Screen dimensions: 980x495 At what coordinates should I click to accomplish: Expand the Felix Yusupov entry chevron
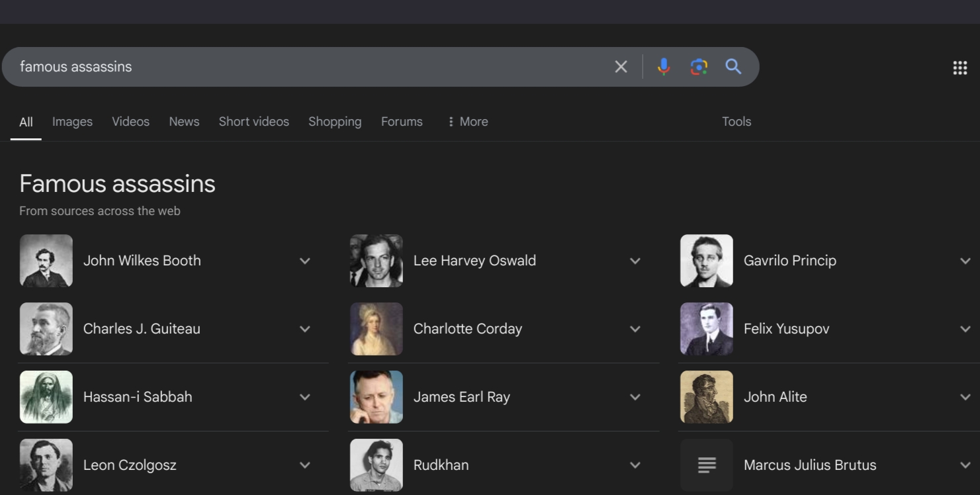click(965, 329)
